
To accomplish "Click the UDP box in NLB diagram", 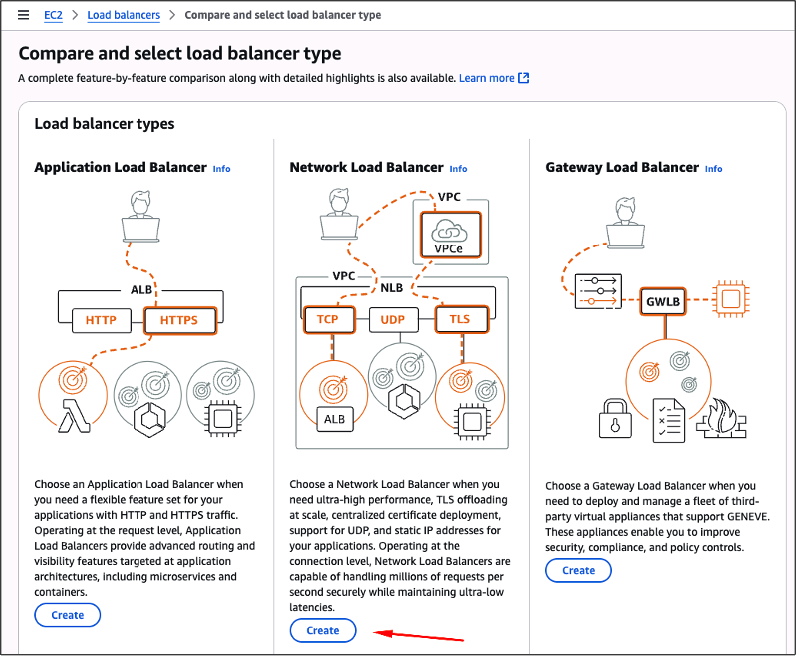I will click(x=393, y=320).
